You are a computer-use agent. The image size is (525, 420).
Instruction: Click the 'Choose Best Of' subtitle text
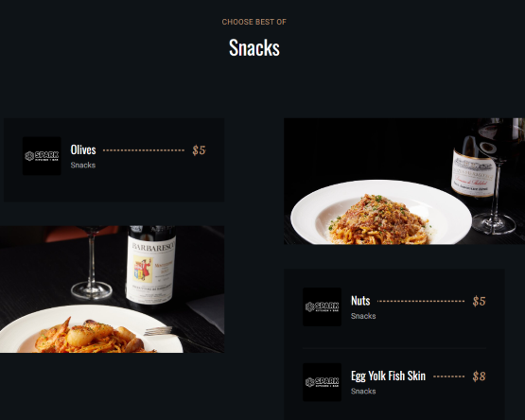pos(254,22)
